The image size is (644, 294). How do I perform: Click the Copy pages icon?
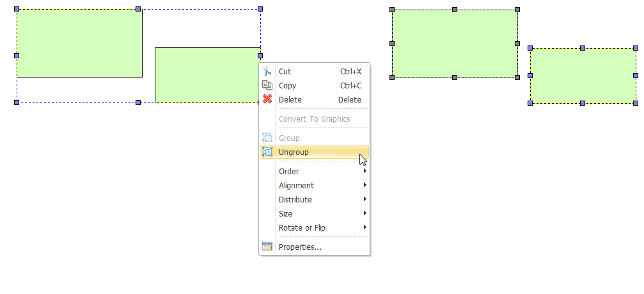click(267, 85)
